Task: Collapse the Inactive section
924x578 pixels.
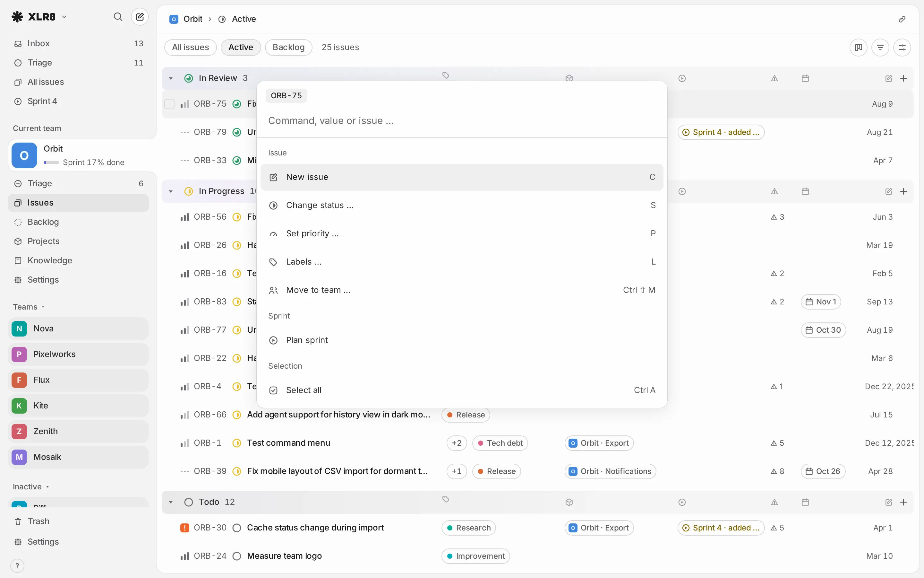Action: coord(31,487)
